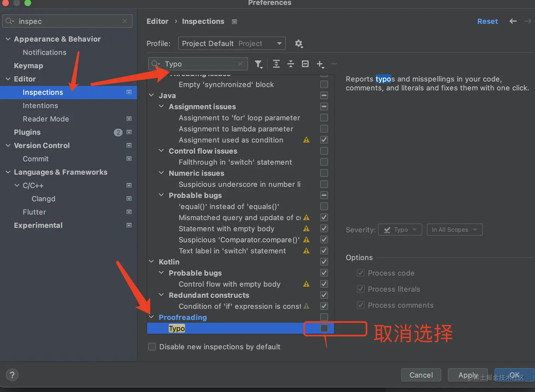Collapse the C/C++ sidebar node
Screen dimensions: 535x392
[17, 185]
